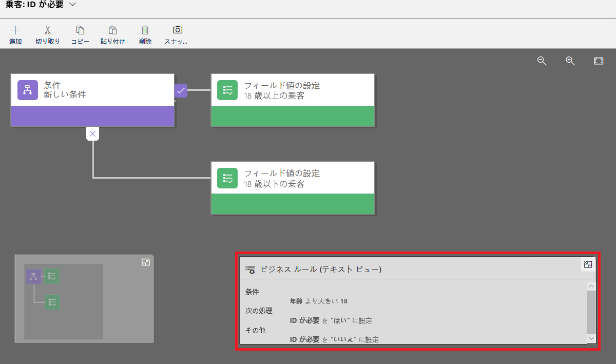Select the 18 歳以上の乗客 action card
The height and width of the screenshot is (364, 616).
coord(293,100)
